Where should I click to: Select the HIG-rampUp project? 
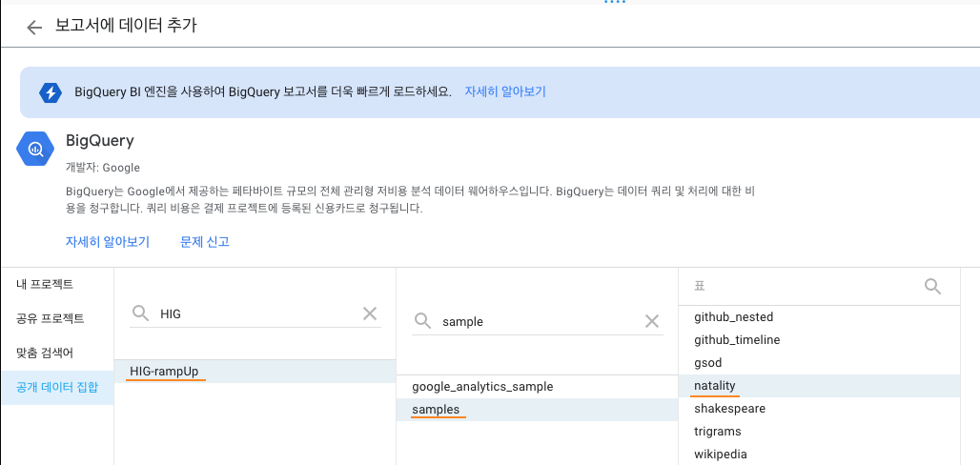pos(255,372)
